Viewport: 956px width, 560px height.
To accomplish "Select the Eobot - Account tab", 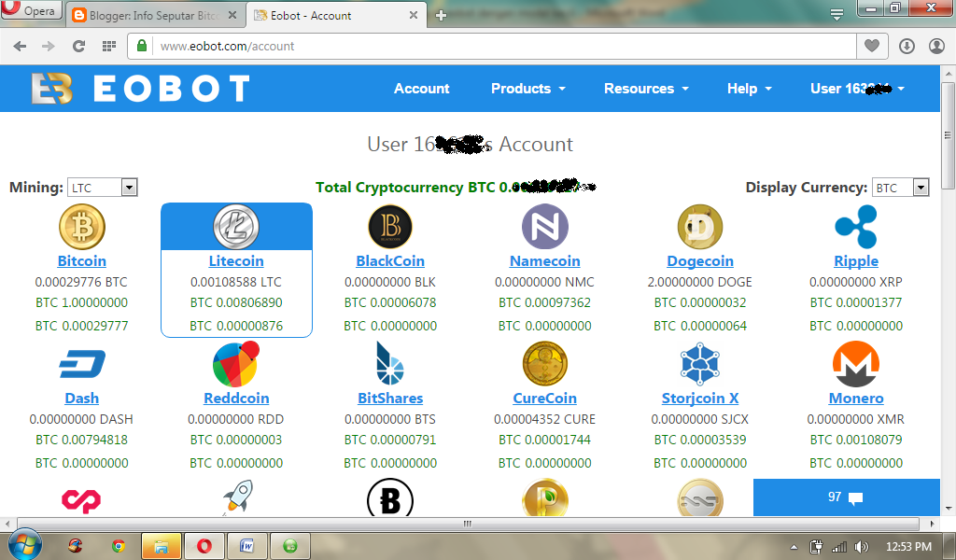I will (337, 15).
